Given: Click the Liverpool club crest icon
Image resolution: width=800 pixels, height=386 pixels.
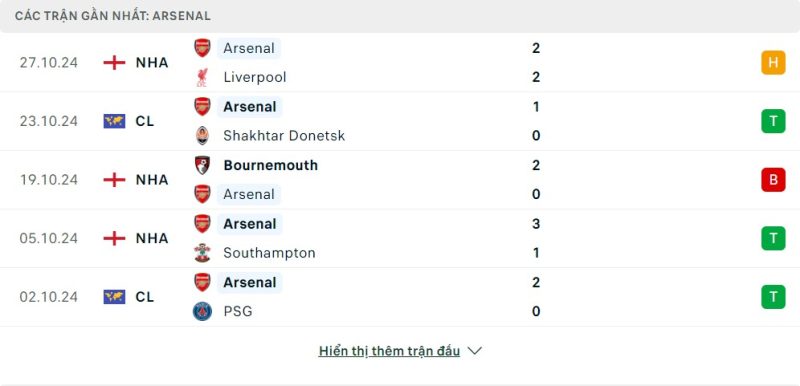Looking at the screenshot, I should pos(202,78).
